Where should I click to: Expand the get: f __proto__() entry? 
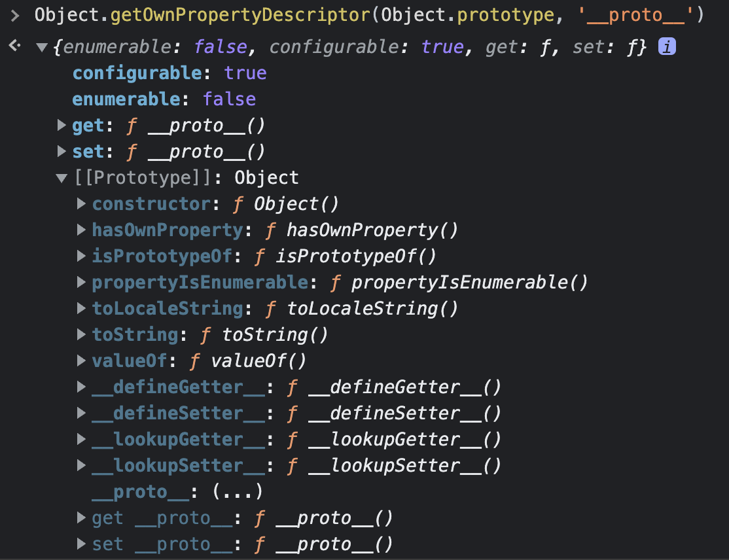(x=62, y=124)
